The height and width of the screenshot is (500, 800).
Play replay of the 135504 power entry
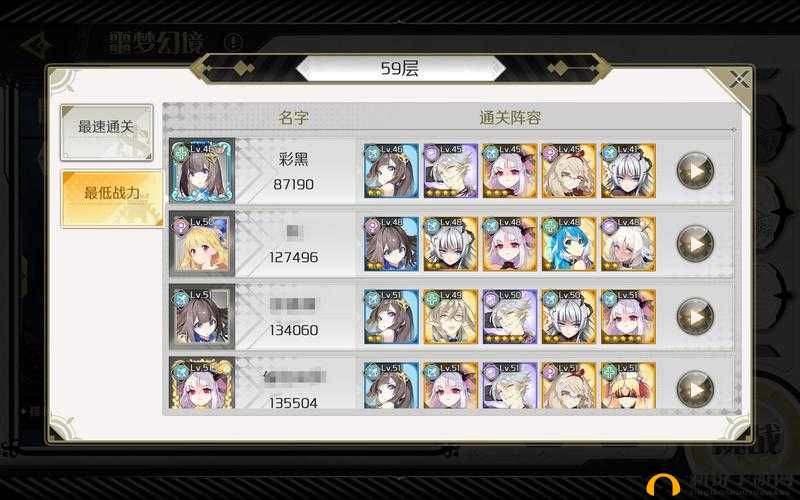[x=695, y=389]
